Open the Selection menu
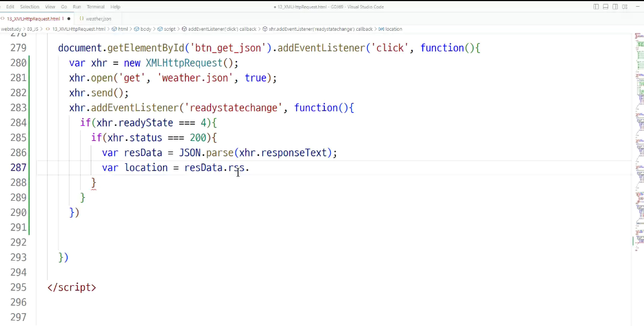This screenshot has height=326, width=644. (x=30, y=7)
